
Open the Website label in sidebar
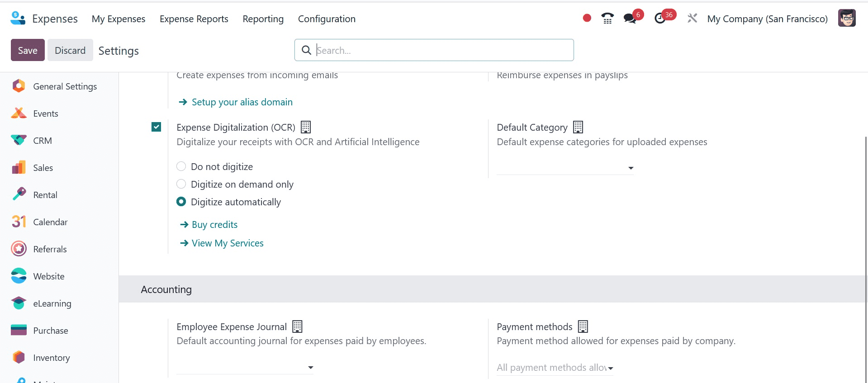[x=49, y=276]
